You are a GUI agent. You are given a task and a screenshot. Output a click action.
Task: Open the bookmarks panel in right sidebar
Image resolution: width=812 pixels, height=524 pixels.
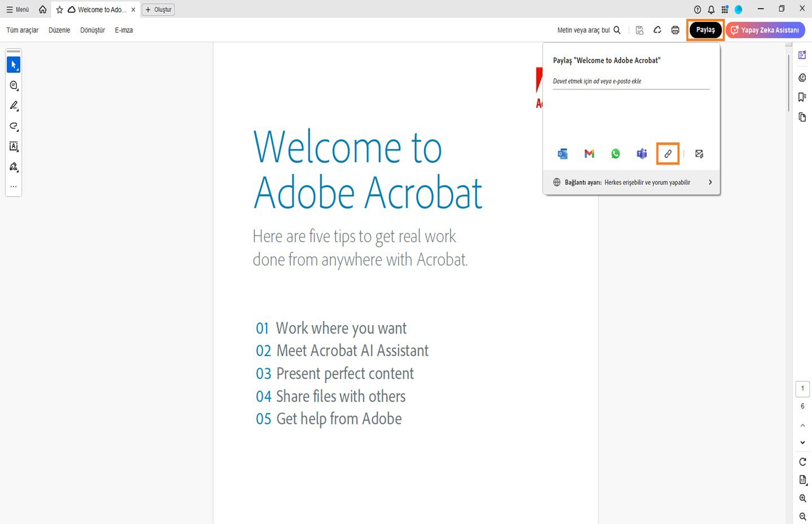802,97
